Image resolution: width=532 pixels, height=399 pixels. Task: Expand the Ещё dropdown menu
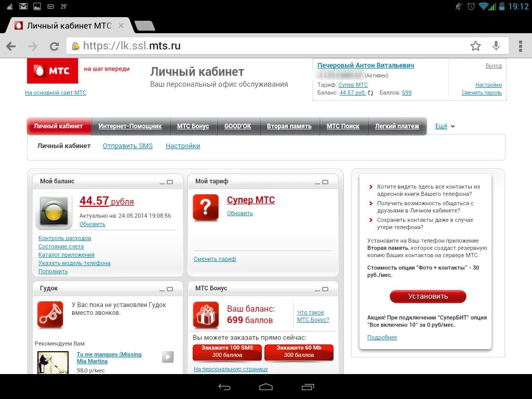pos(445,126)
